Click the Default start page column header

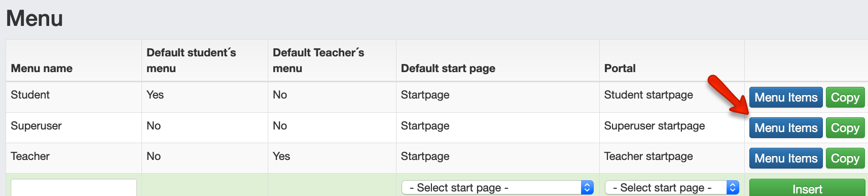[x=448, y=69]
